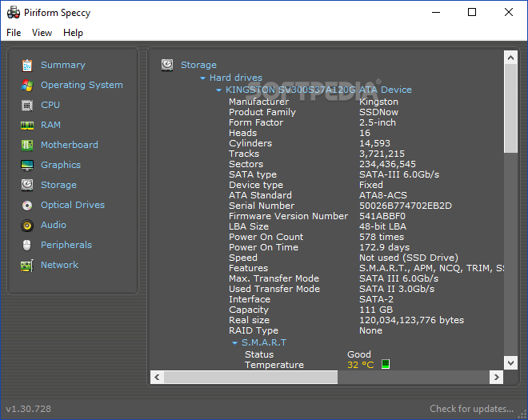Click horizontal scrollbar right arrow
The width and height of the screenshot is (528, 420).
[x=496, y=378]
